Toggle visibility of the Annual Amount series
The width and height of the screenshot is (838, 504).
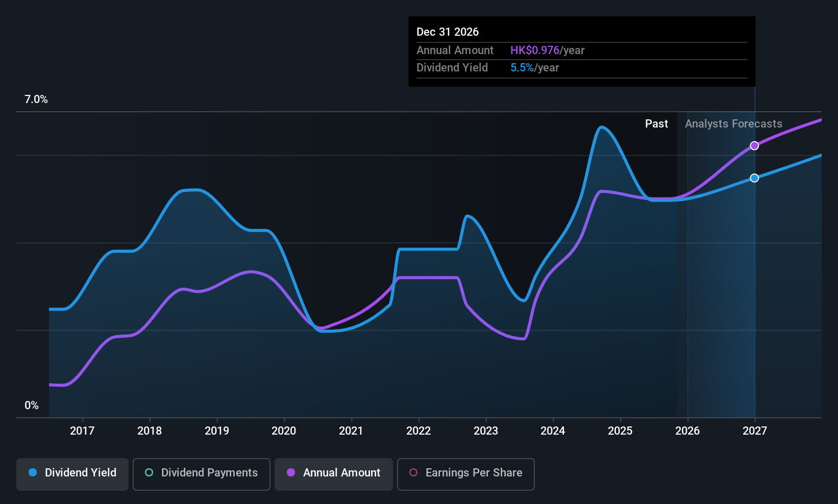(x=333, y=473)
